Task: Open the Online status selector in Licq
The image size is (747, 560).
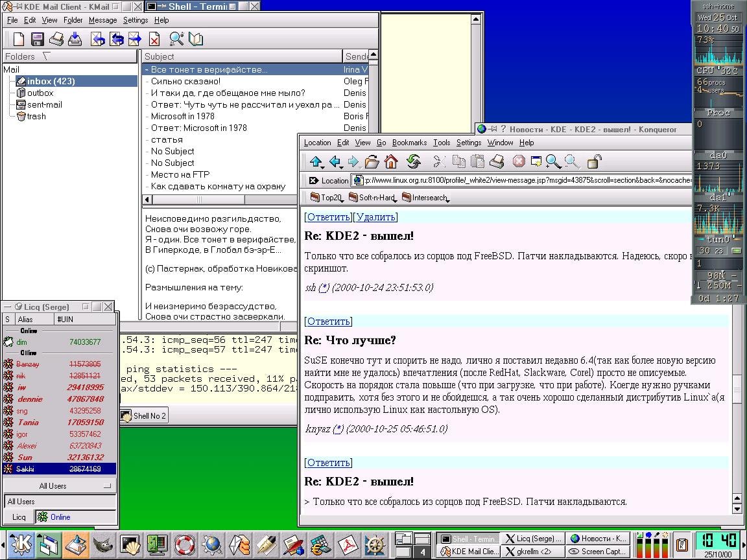Action: coord(75,517)
